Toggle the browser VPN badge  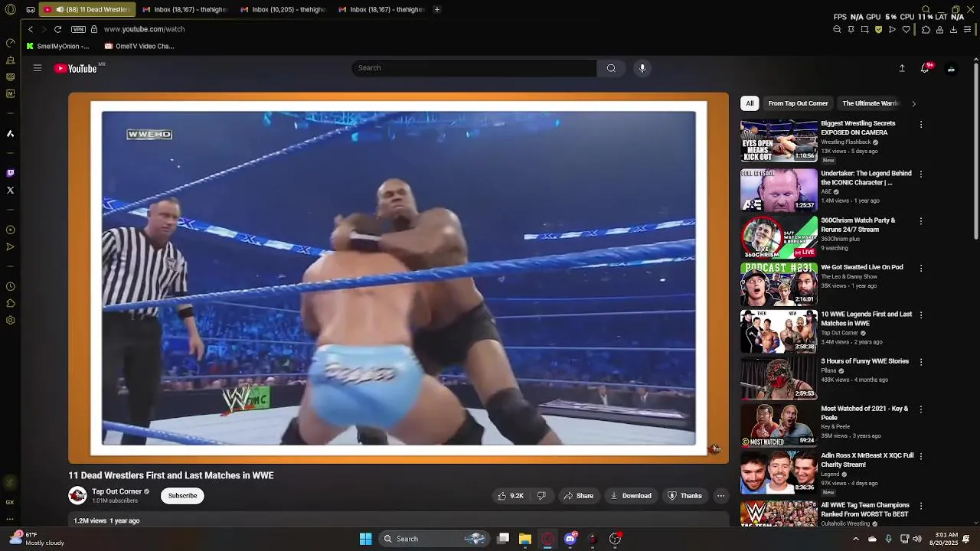click(78, 29)
